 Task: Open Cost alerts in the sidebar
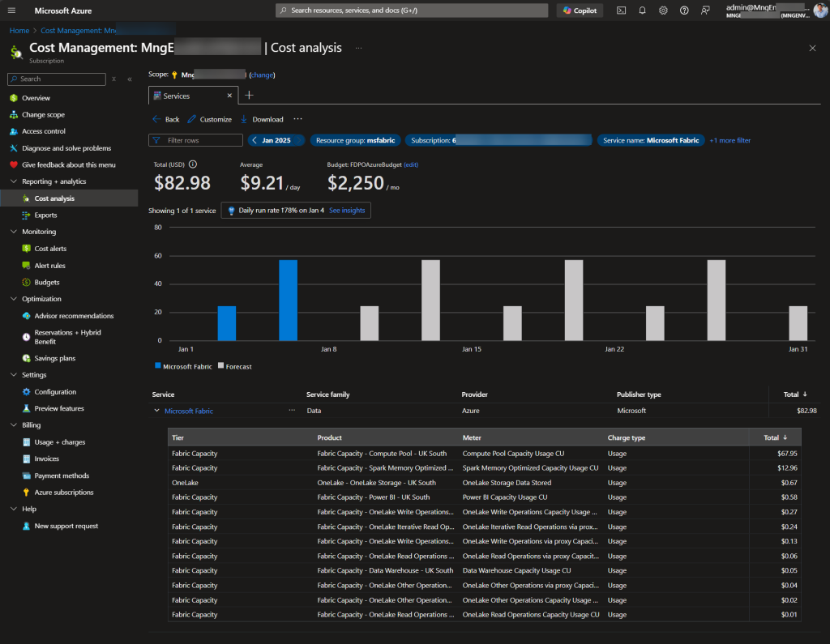[x=50, y=249]
